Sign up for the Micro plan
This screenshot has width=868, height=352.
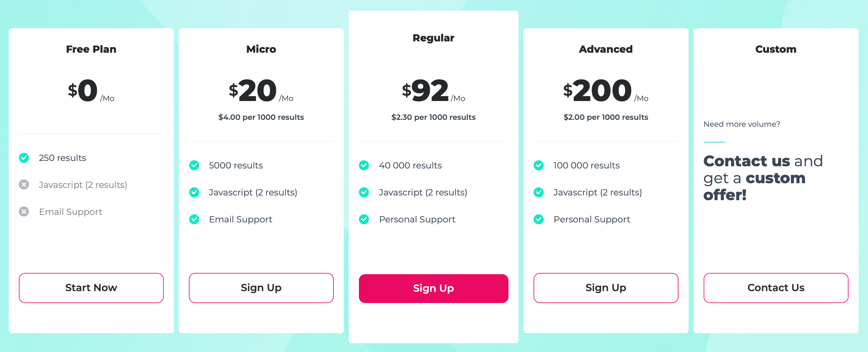(261, 288)
